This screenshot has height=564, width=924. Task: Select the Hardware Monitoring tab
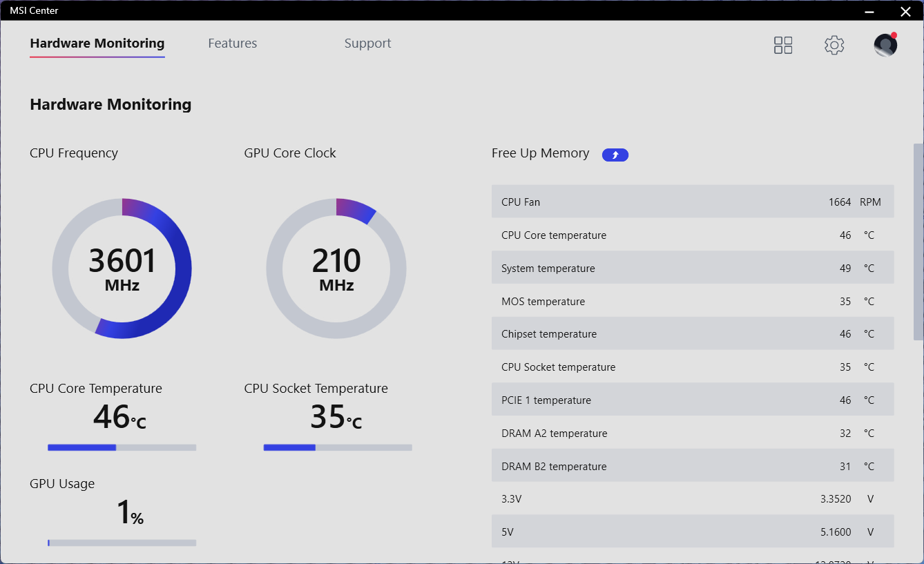coord(97,43)
